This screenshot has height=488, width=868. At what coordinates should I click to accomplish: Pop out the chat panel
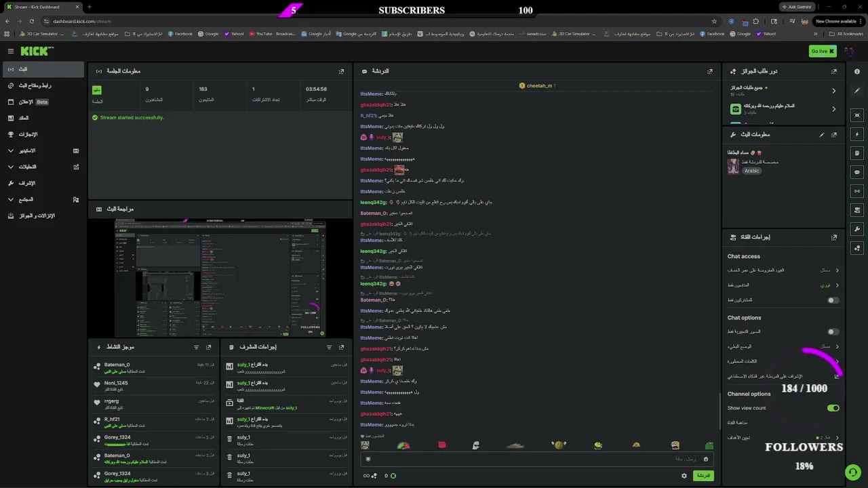point(710,71)
